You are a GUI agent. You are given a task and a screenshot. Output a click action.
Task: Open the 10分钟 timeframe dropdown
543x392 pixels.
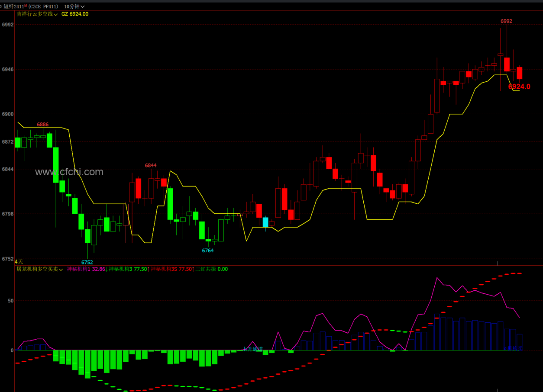point(74,6)
